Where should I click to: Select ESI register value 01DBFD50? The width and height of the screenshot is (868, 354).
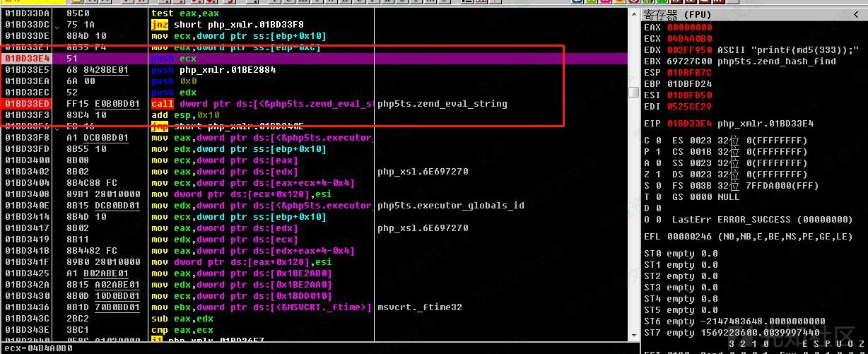click(x=689, y=95)
